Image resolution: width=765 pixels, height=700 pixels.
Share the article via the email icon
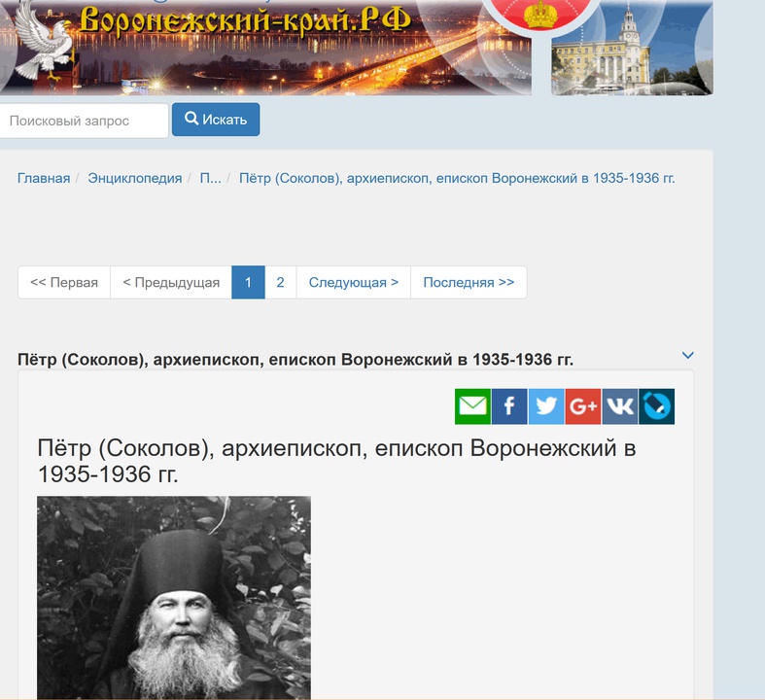point(472,406)
